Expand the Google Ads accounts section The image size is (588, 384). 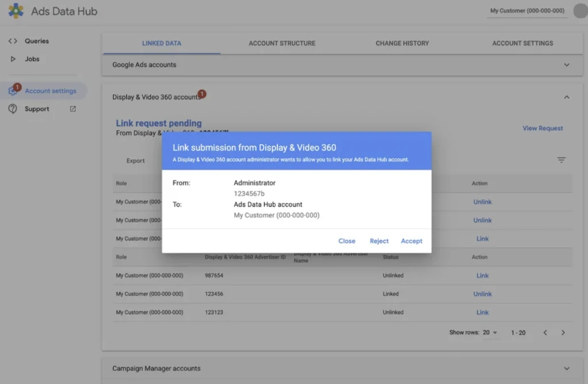pyautogui.click(x=567, y=64)
